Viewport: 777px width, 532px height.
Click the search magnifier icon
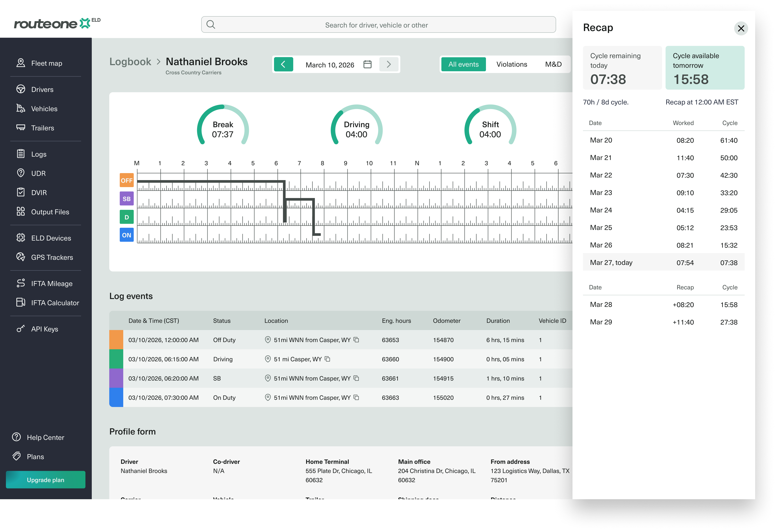coord(211,25)
